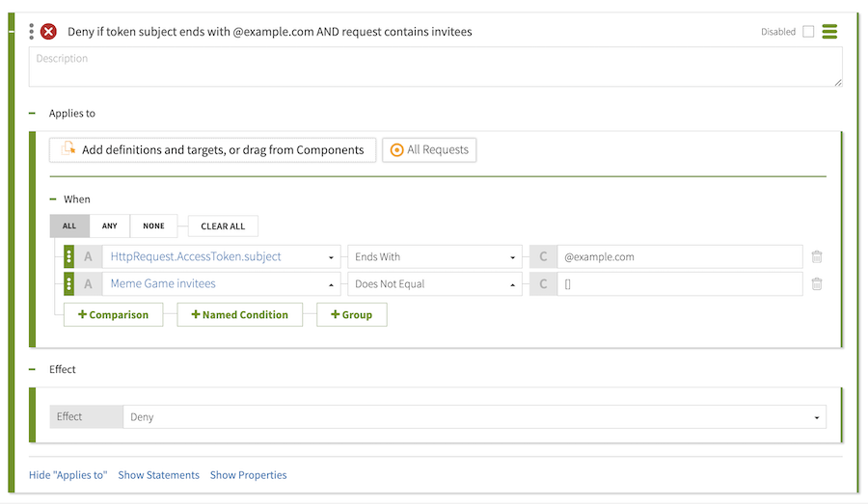Collapse the Applies to section
This screenshot has height=504, width=868.
click(x=33, y=114)
